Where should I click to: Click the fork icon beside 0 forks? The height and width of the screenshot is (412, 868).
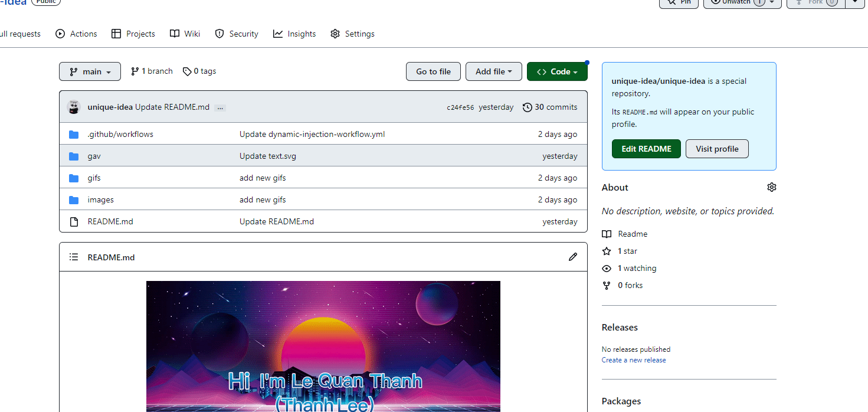[x=607, y=285]
